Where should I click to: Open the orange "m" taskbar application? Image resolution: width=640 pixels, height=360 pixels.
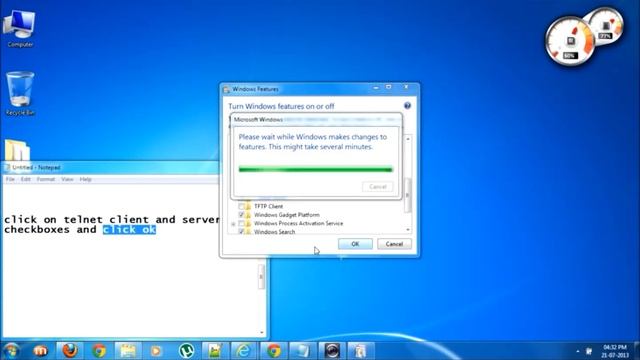40,351
